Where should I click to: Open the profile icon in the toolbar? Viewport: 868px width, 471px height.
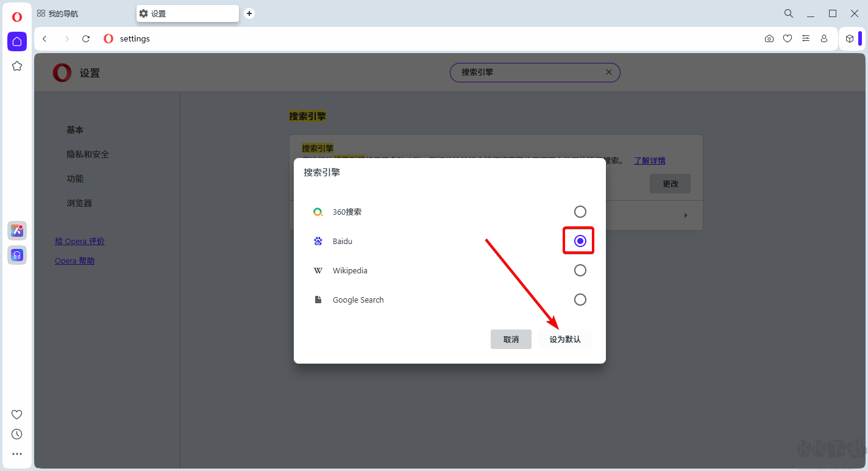tap(824, 38)
